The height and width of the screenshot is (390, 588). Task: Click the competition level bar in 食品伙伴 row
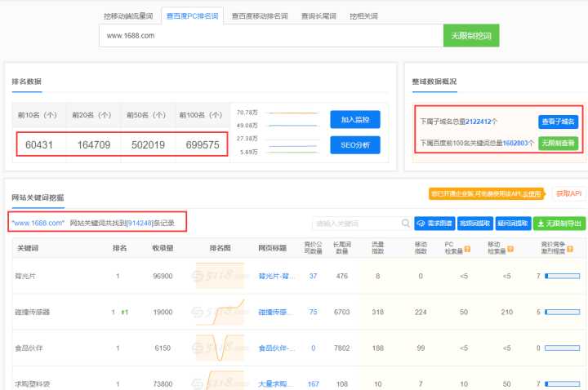tap(563, 348)
